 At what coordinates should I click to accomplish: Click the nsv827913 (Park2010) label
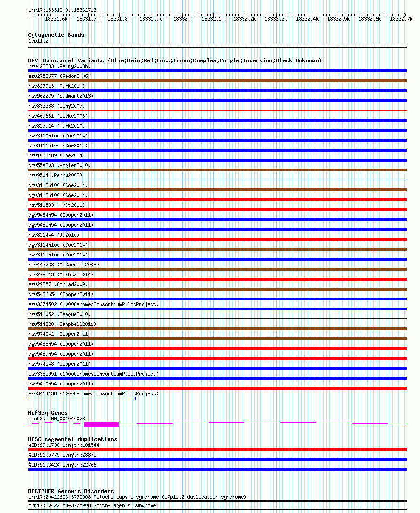[x=57, y=86]
